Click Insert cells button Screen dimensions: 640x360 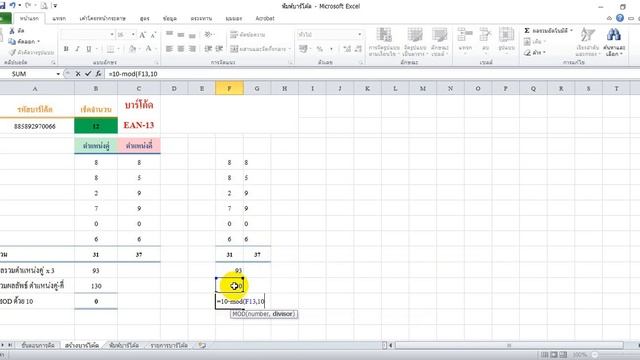click(465, 40)
